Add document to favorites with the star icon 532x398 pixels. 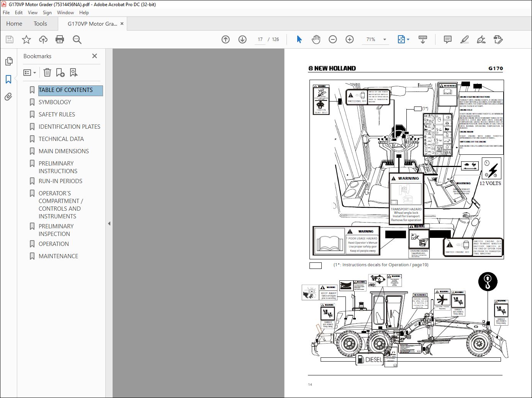(26, 39)
